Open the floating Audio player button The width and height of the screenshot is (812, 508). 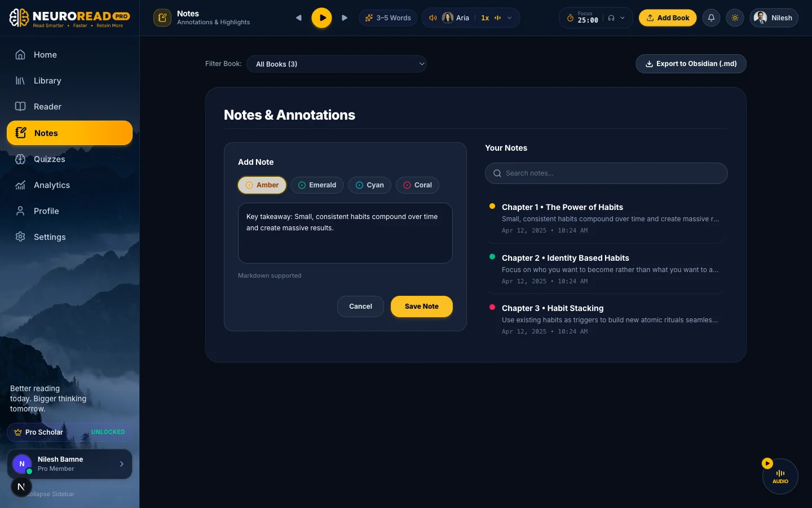(x=780, y=476)
